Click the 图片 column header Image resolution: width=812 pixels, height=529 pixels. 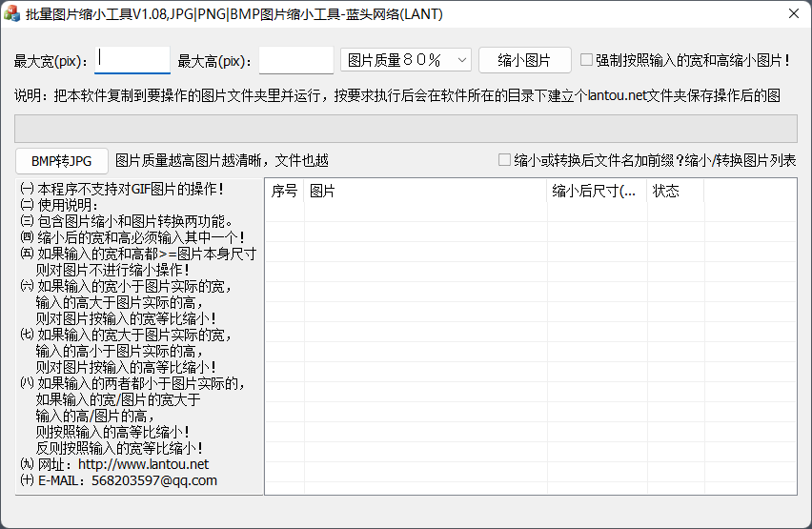[x=425, y=192]
